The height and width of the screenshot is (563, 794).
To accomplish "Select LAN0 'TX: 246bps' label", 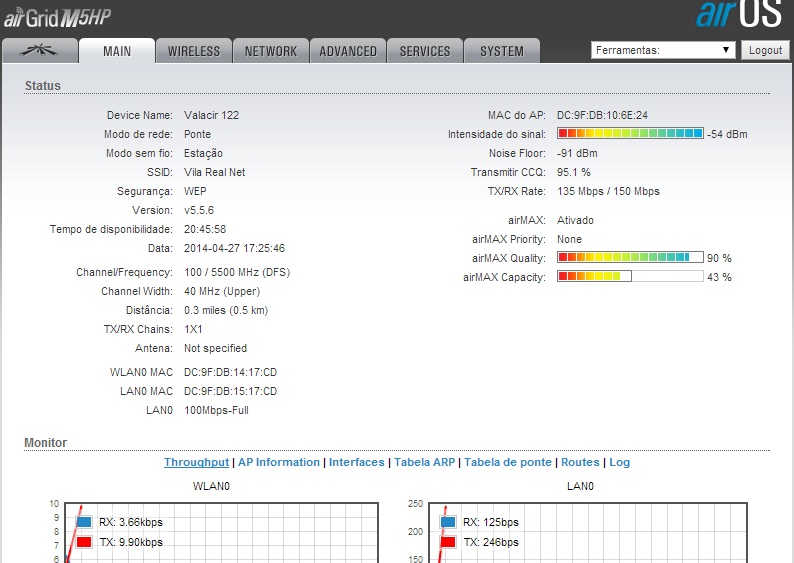I will 491,542.
